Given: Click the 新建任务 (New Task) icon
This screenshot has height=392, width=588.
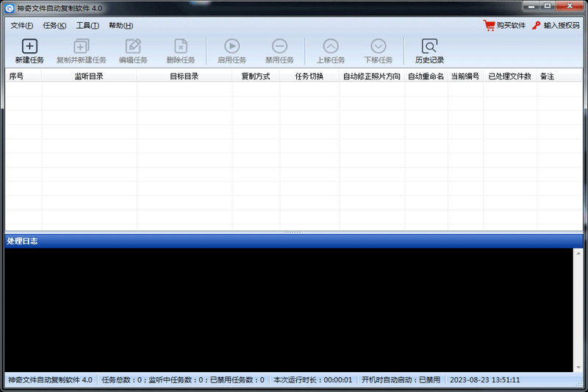Looking at the screenshot, I should [x=29, y=46].
